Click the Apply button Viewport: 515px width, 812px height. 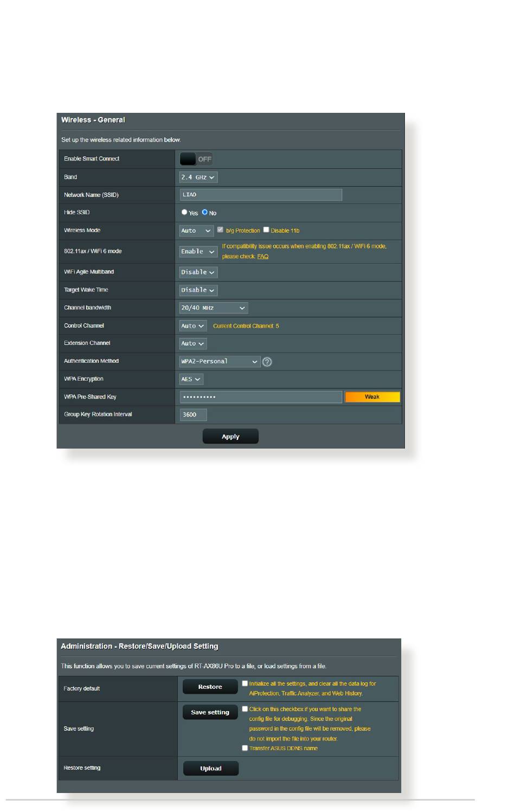(x=230, y=437)
